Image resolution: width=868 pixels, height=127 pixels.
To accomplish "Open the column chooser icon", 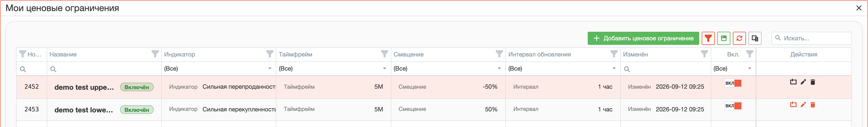I will click(755, 38).
